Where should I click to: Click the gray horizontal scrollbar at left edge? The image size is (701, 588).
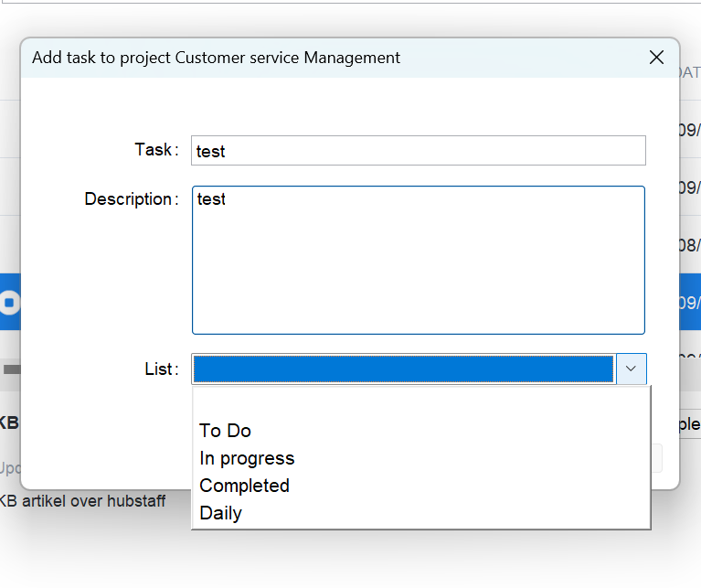11,369
